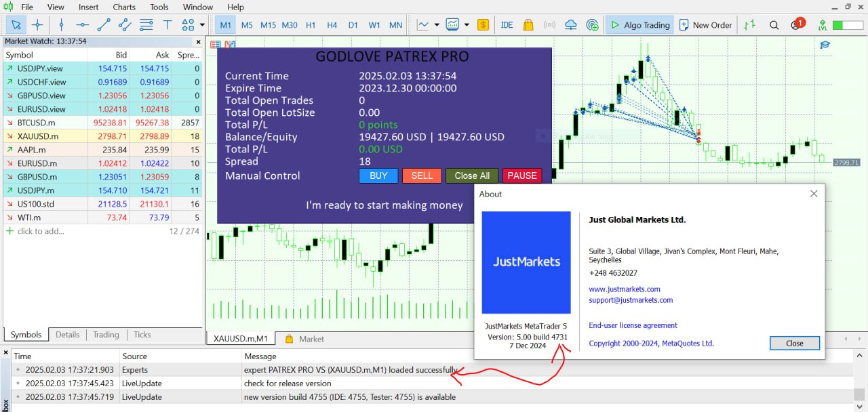Open the Help menu
The image size is (868, 412).
click(x=235, y=7)
